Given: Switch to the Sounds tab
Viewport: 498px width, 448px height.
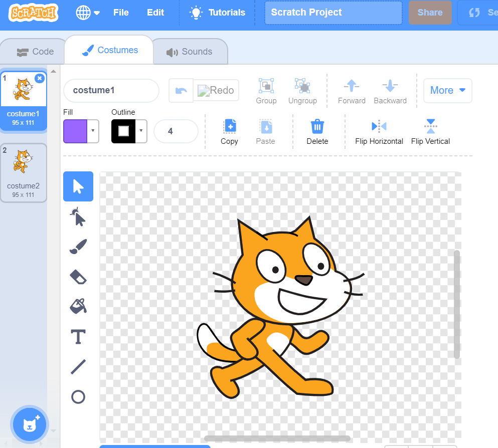Looking at the screenshot, I should coord(190,52).
